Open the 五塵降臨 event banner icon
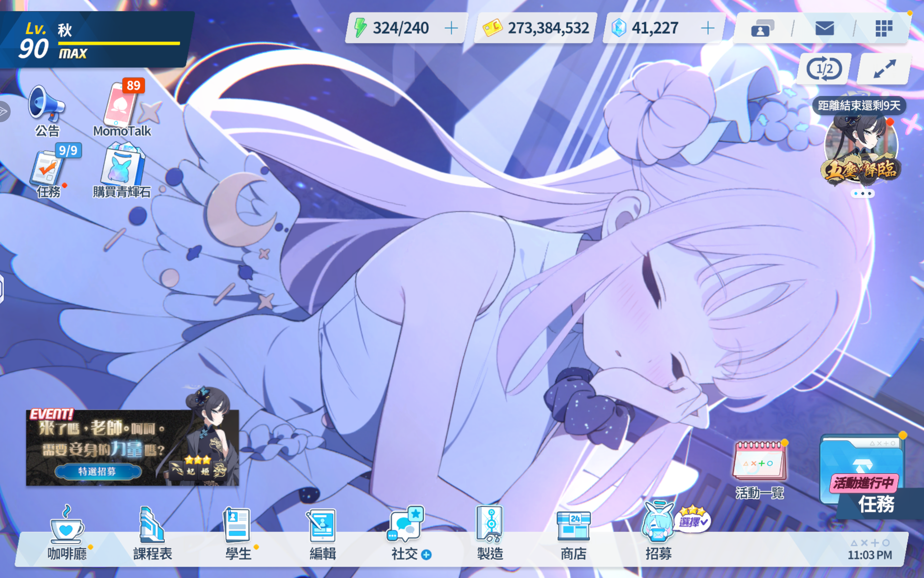 pyautogui.click(x=861, y=151)
